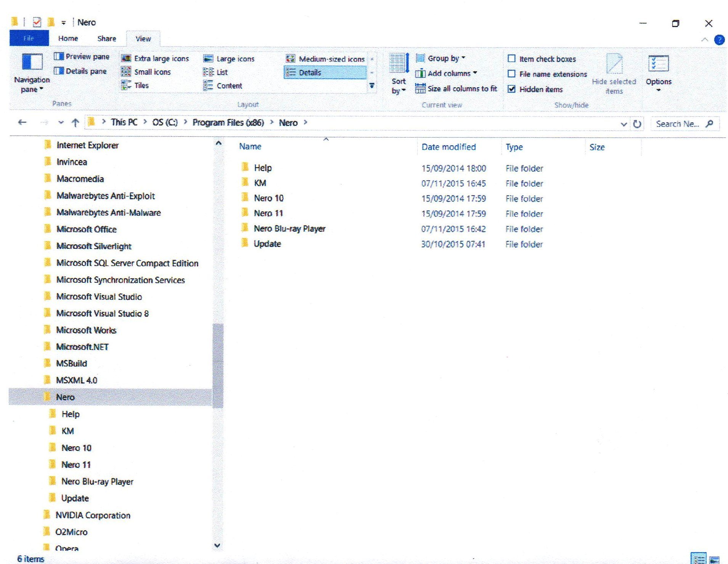Switch to List layout

tap(215, 72)
